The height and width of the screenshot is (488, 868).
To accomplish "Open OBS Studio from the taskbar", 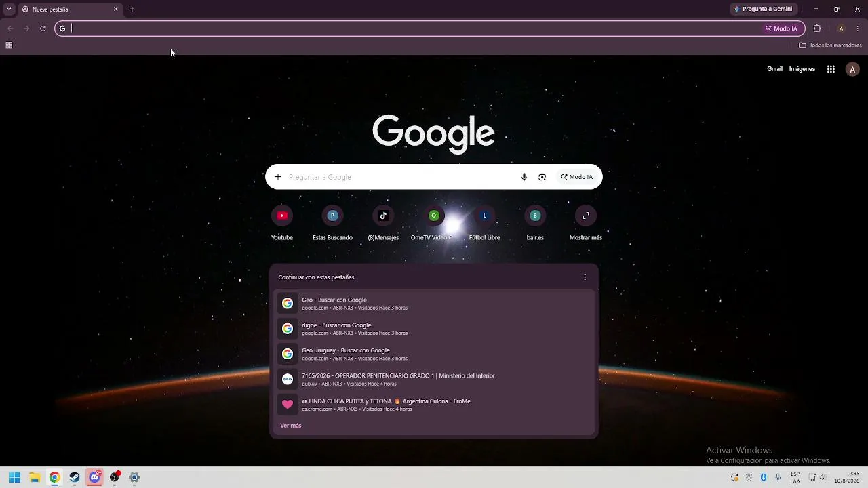I will point(115,477).
